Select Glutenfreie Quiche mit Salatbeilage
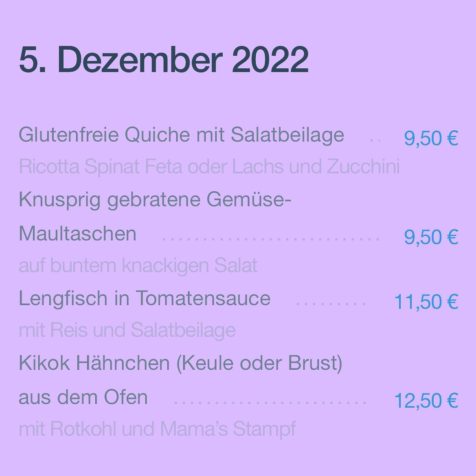The height and width of the screenshot is (476, 476). point(181,135)
